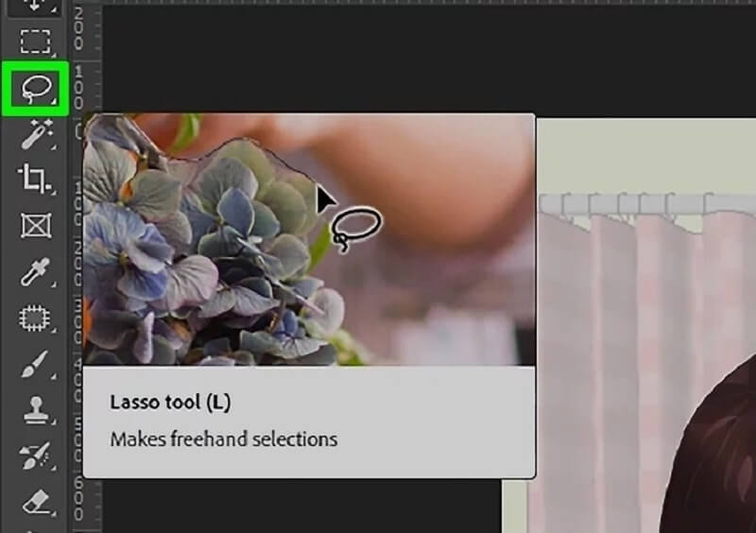Activate the Clone Stamp tool
The height and width of the screenshot is (533, 756).
click(36, 410)
